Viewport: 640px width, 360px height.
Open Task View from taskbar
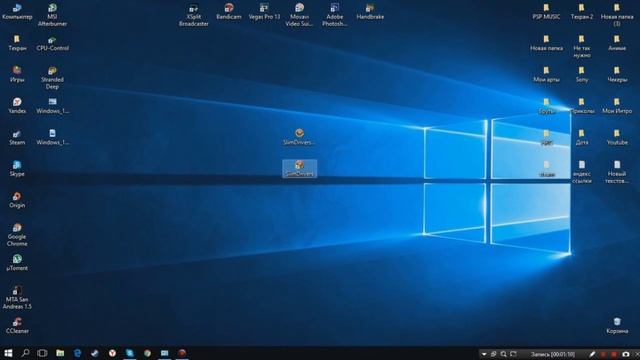[x=42, y=353]
